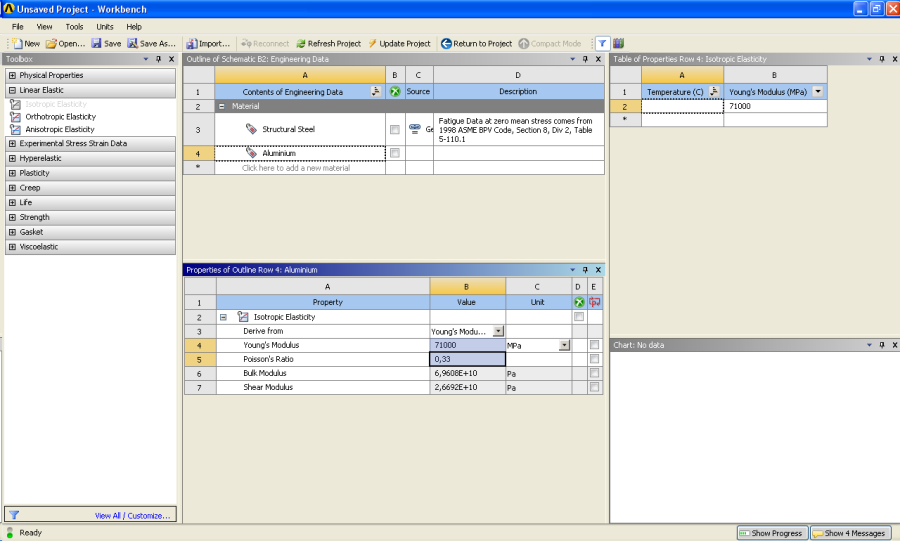This screenshot has height=541, width=900.
Task: Toggle Aluminium checkbox in column B
Action: [394, 153]
